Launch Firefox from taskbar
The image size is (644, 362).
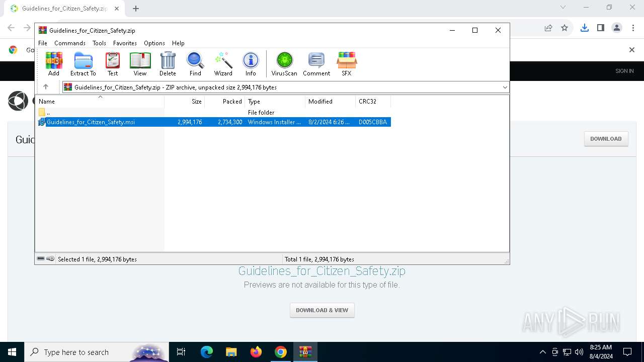(256, 352)
